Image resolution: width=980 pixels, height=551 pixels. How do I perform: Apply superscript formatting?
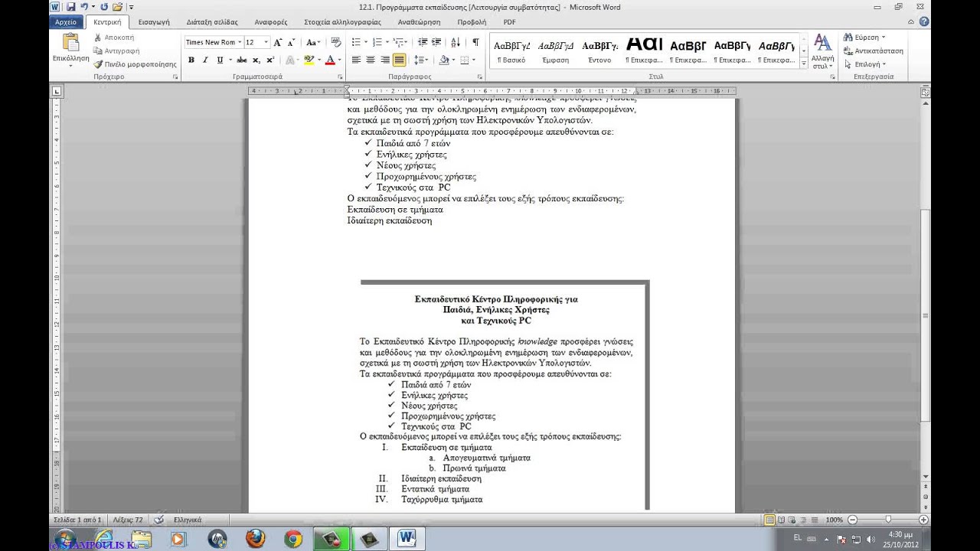[x=270, y=60]
